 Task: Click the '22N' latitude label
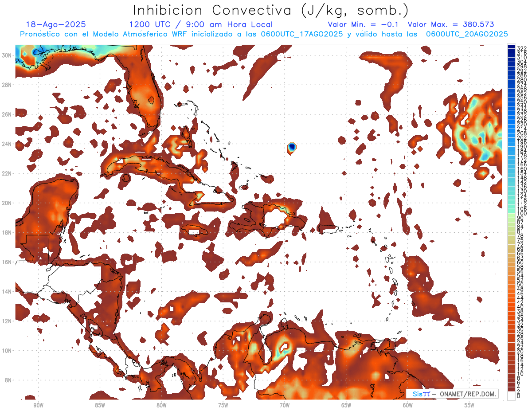(7, 173)
